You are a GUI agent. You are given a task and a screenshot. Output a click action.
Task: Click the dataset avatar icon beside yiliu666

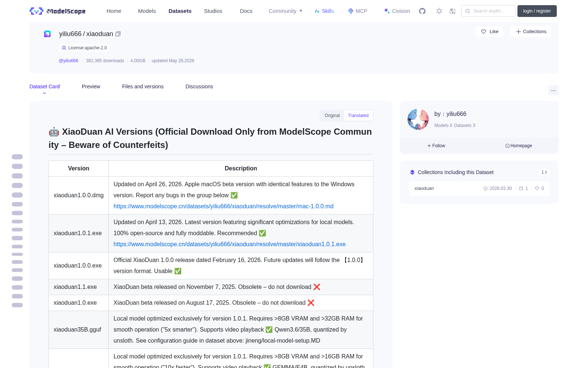47,34
